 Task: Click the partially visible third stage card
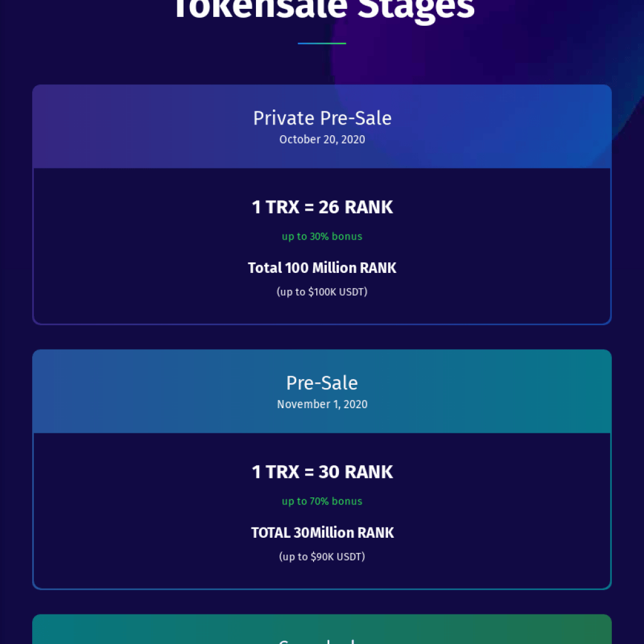point(322,629)
